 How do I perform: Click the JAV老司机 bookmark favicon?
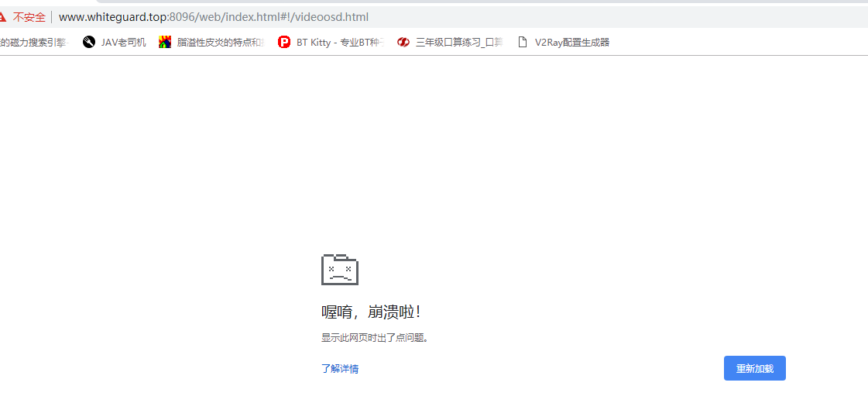click(x=88, y=42)
